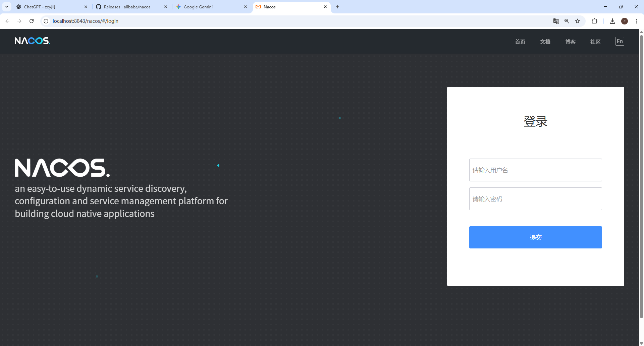Click the 登录 heading text
This screenshot has height=346, width=644.
point(535,121)
